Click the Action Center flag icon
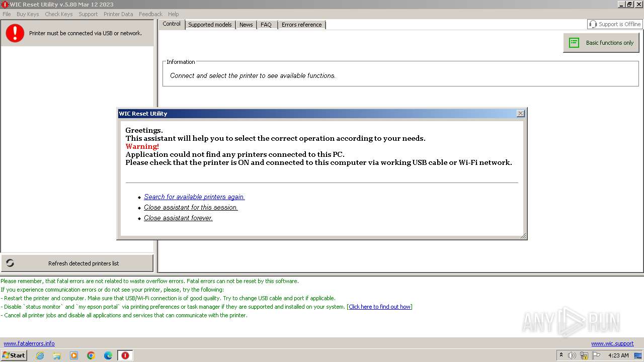The image size is (644, 362). click(596, 355)
